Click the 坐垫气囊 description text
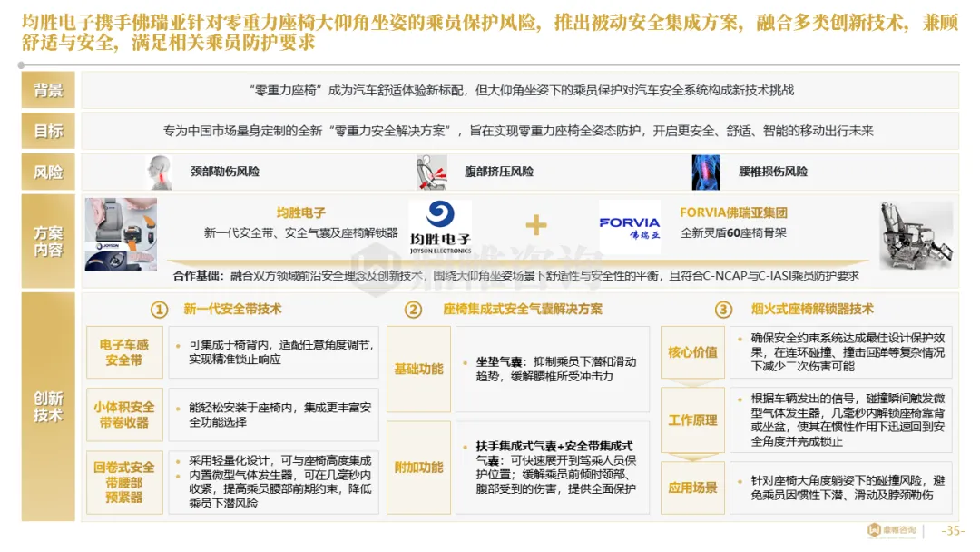 [556, 369]
